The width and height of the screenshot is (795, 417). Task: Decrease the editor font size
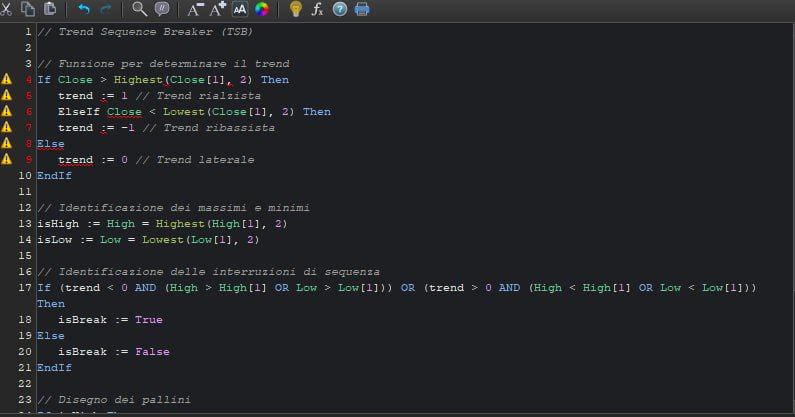(195, 10)
